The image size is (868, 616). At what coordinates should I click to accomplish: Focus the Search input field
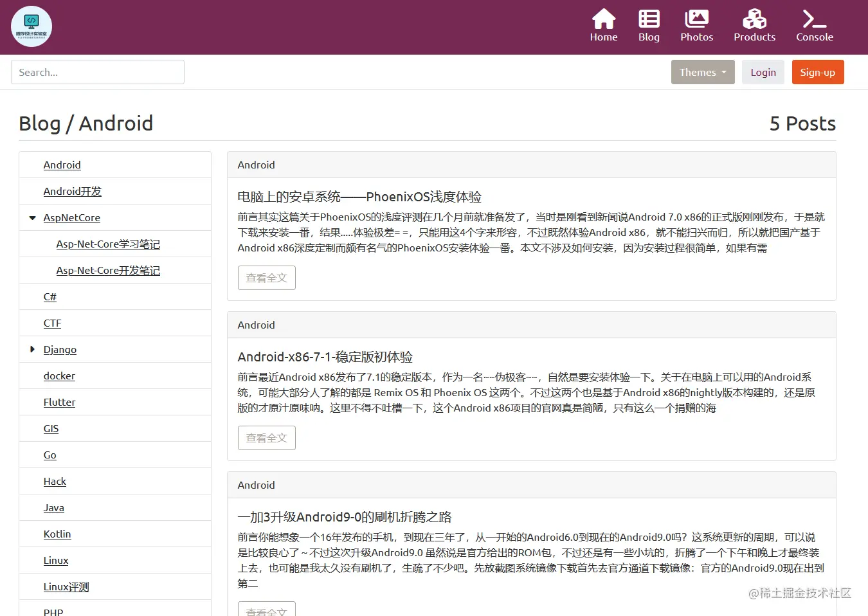click(98, 72)
